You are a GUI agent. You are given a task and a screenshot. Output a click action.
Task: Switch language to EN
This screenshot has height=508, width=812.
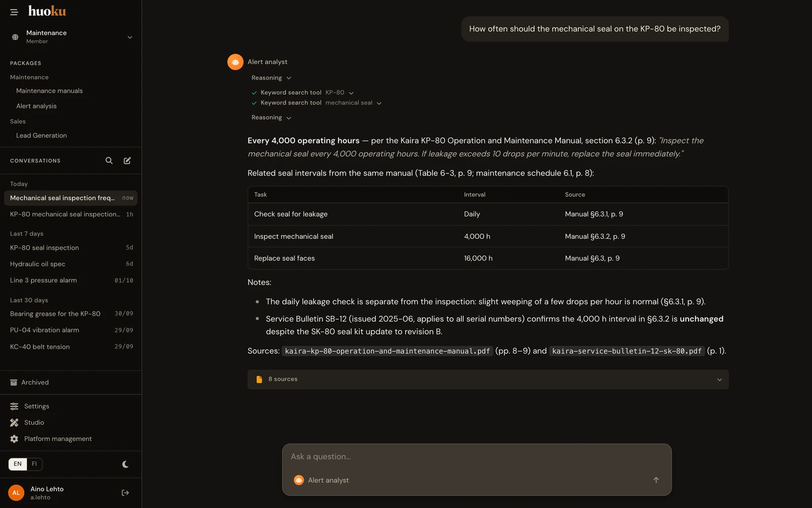[18, 464]
